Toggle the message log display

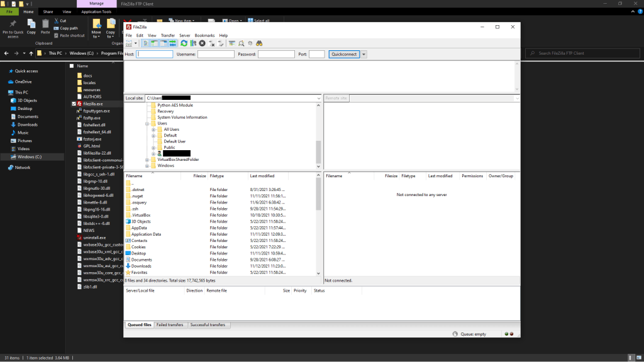tap(145, 43)
